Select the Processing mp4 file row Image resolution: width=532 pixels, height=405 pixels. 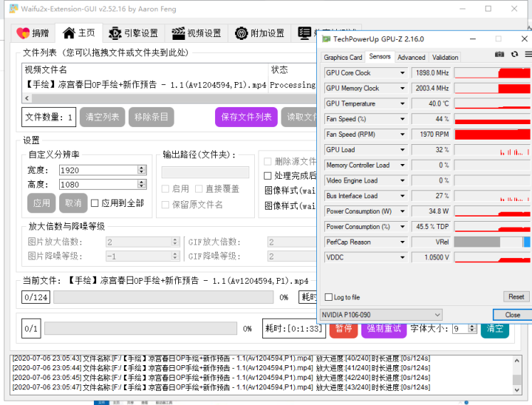(x=170, y=85)
